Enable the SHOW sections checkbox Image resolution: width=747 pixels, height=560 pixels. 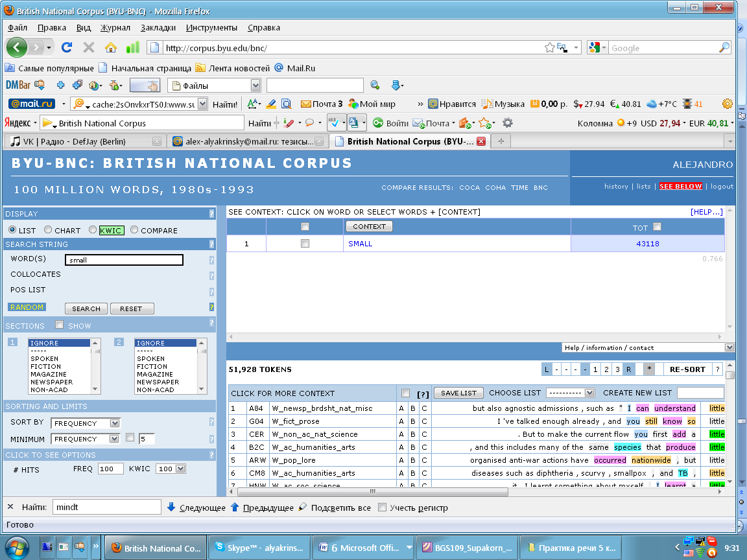60,325
